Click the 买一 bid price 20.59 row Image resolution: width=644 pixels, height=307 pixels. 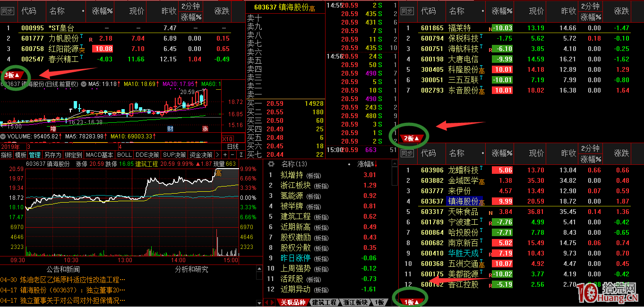tap(285, 103)
